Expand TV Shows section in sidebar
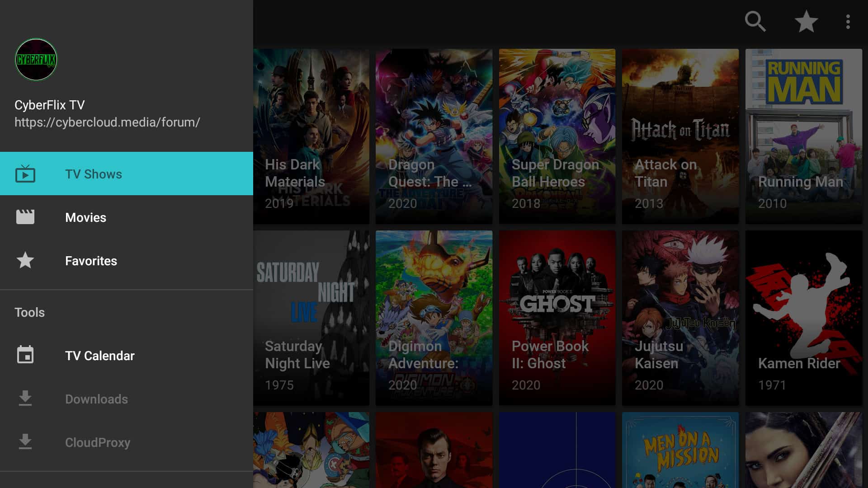The width and height of the screenshot is (868, 488). pos(126,174)
